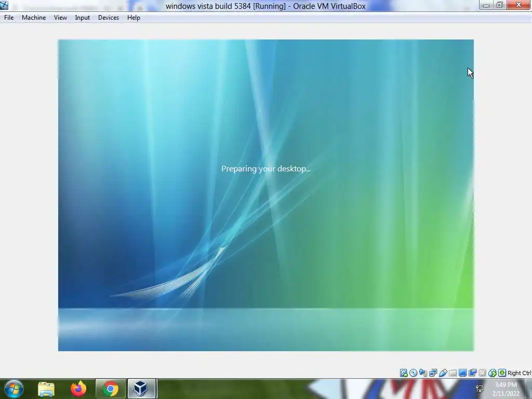Click the Right Ctrl host key label
532x399 pixels.
[x=519, y=373]
